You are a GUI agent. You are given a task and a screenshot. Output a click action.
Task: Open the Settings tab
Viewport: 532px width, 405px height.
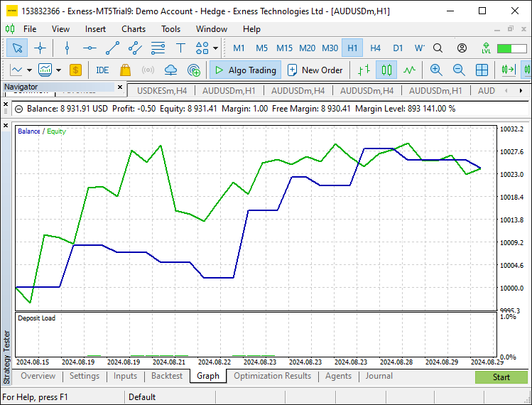85,376
